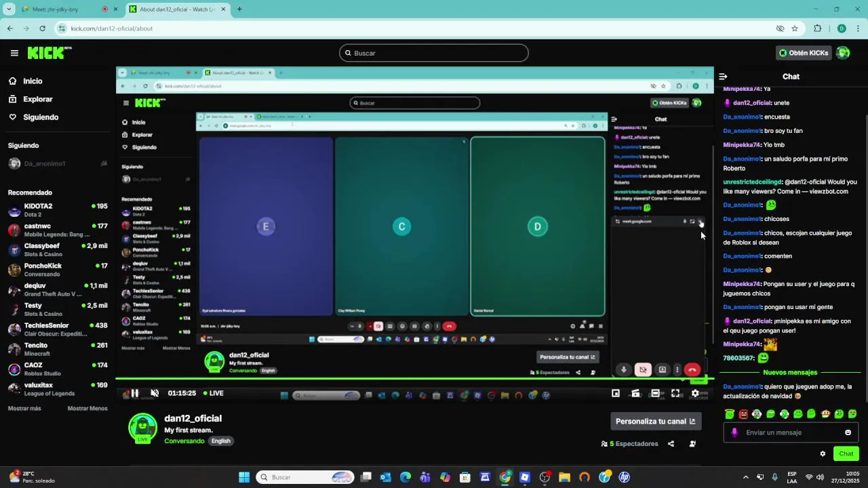
Task: Open the Kick hamburger sidebar menu
Action: (14, 53)
